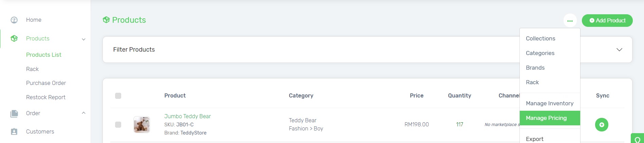644x143 pixels.
Task: Collapse the Products sidebar section chevron
Action: (84, 39)
